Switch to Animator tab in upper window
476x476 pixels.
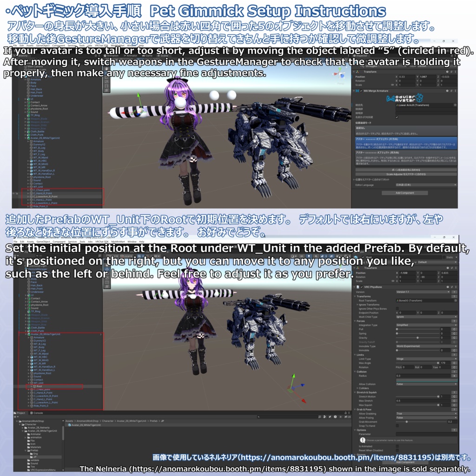pyautogui.click(x=130, y=56)
